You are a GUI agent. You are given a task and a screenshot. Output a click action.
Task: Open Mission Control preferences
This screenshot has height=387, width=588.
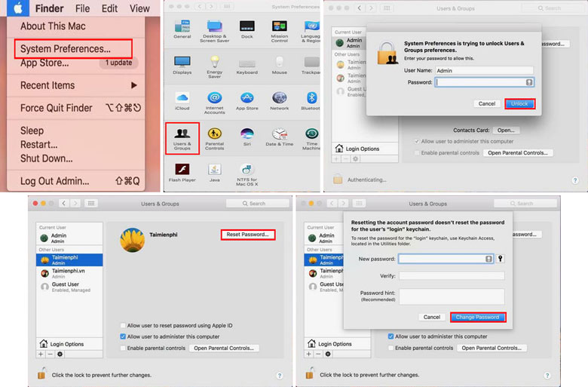280,26
